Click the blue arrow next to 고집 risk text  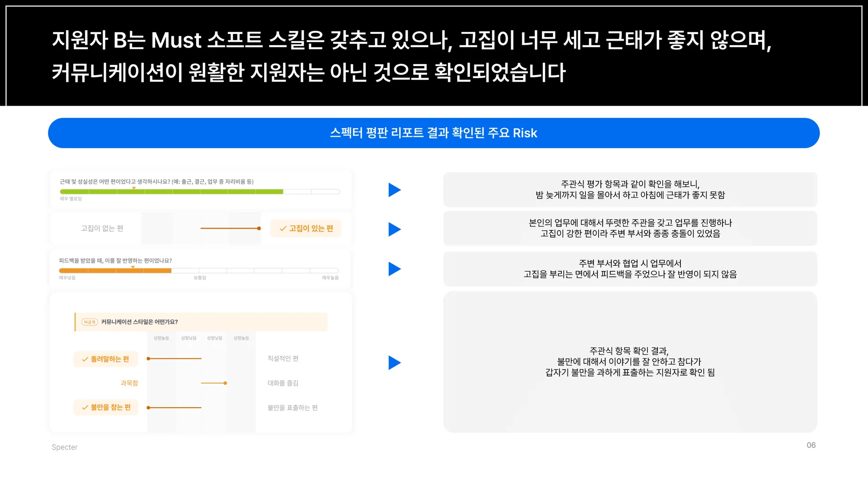click(x=394, y=229)
